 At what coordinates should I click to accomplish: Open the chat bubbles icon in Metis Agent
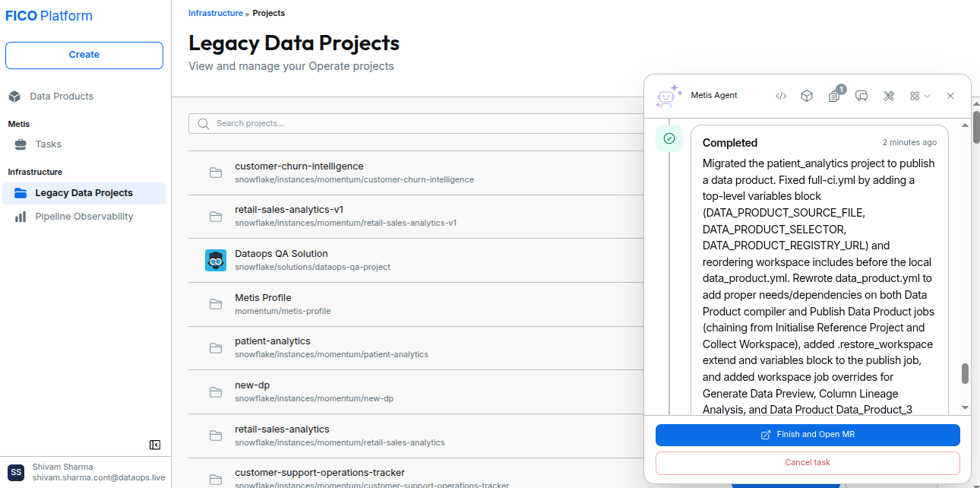click(x=861, y=96)
